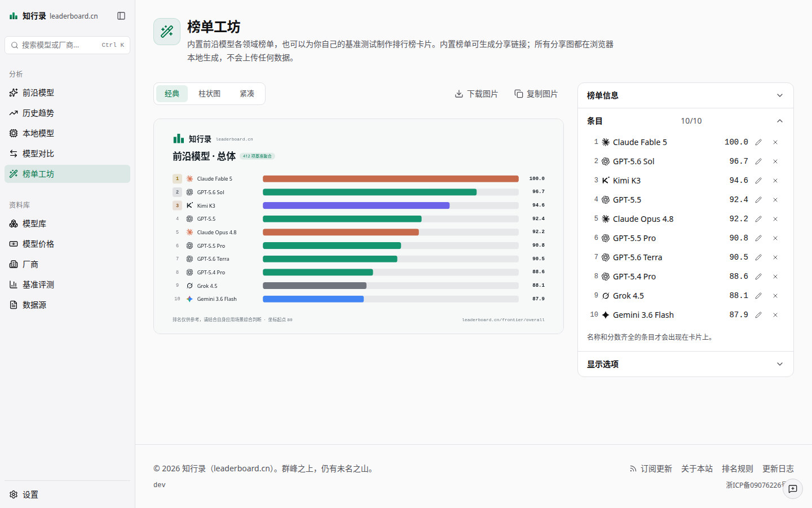Edit the Kimi K3 entry

pyautogui.click(x=758, y=181)
